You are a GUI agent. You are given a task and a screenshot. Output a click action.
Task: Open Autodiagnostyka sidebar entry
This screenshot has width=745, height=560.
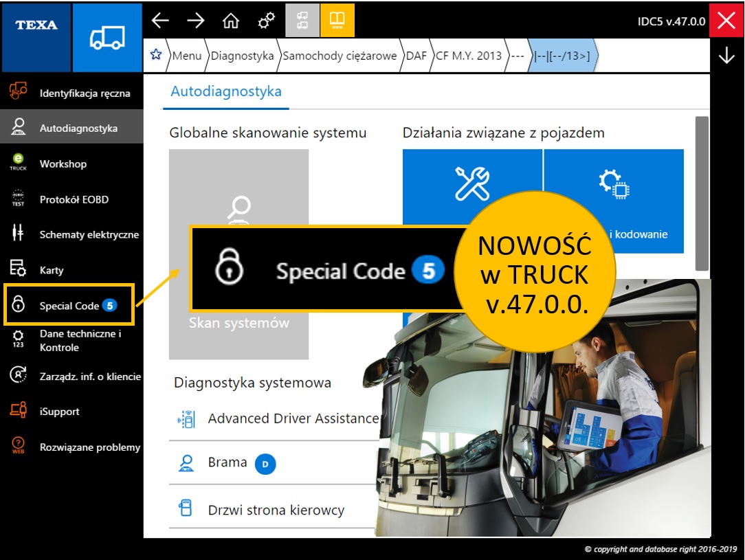pyautogui.click(x=71, y=126)
